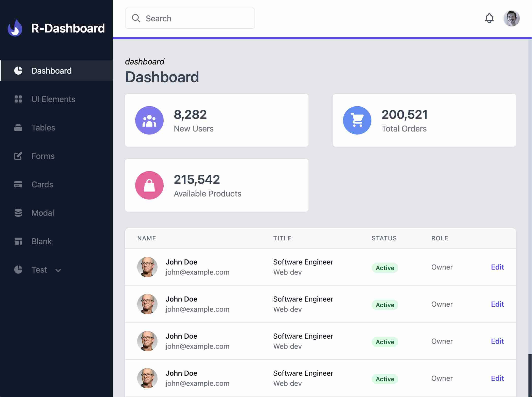This screenshot has width=532, height=397.
Task: Open notifications via the bell icon
Action: click(x=489, y=18)
